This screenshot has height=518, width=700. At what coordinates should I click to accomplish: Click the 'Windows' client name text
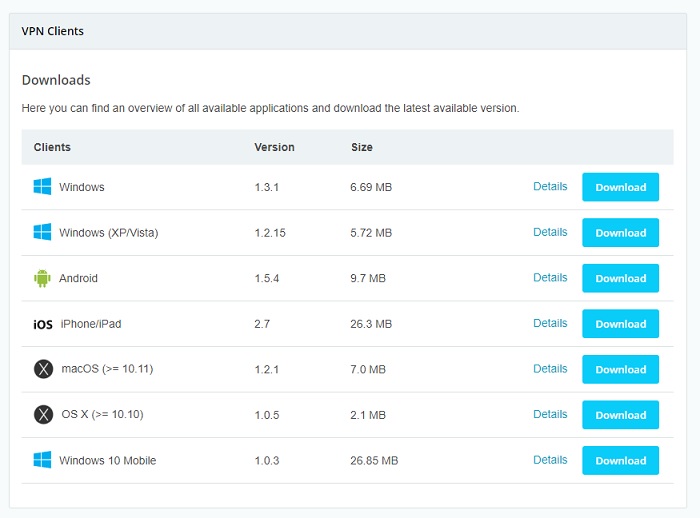tap(82, 187)
